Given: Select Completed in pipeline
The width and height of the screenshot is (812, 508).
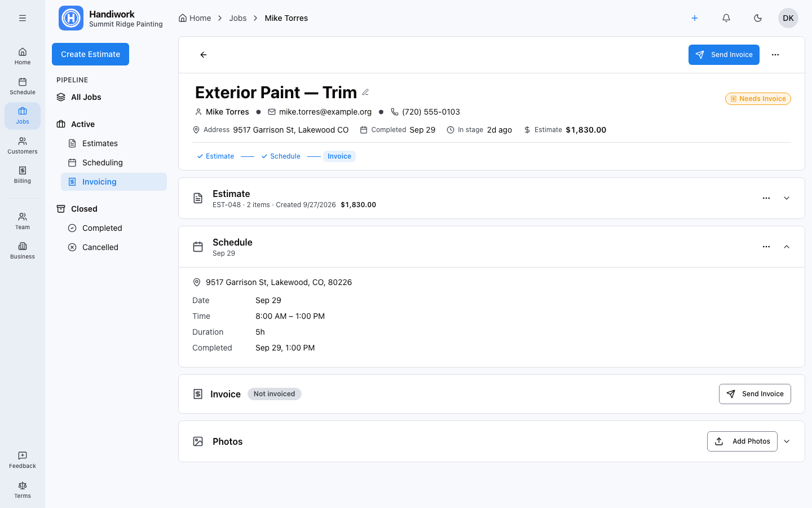Looking at the screenshot, I should [x=114, y=228].
